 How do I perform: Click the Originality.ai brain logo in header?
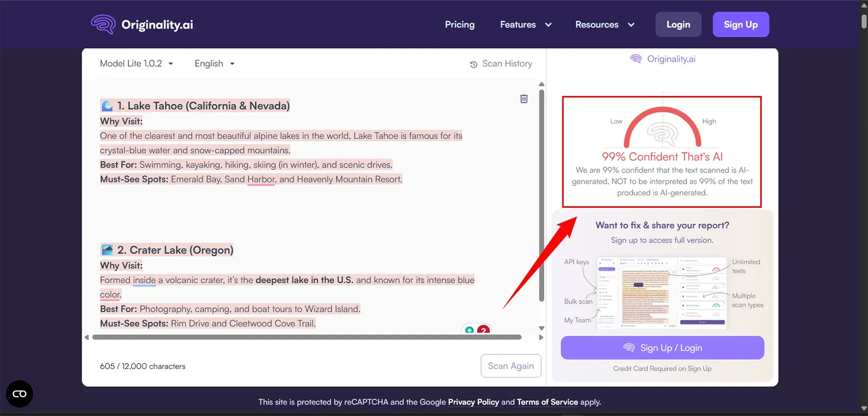click(103, 24)
